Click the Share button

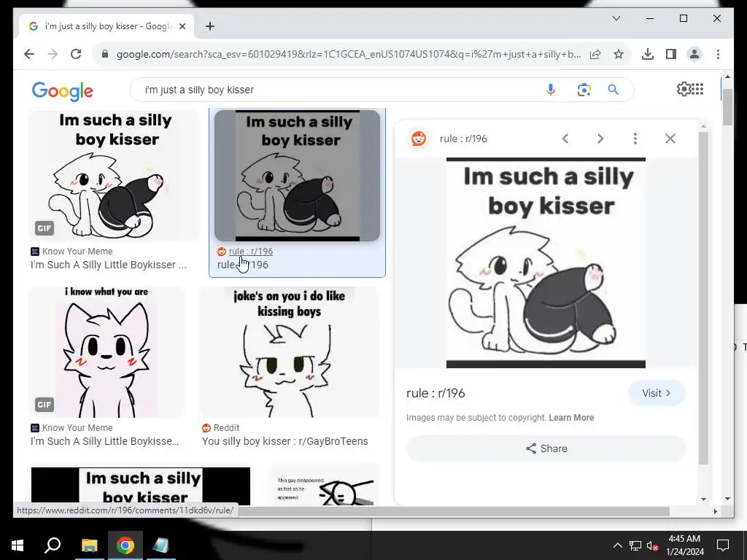[546, 448]
